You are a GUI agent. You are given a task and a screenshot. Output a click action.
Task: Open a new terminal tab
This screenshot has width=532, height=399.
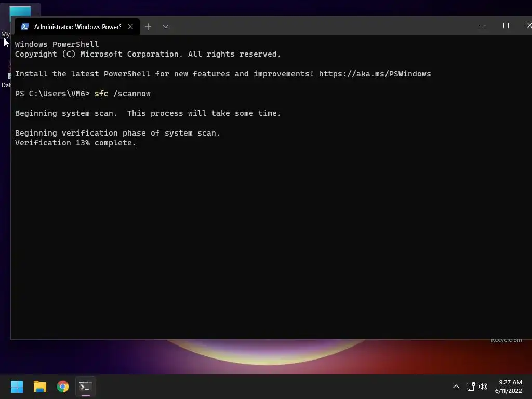(x=148, y=26)
